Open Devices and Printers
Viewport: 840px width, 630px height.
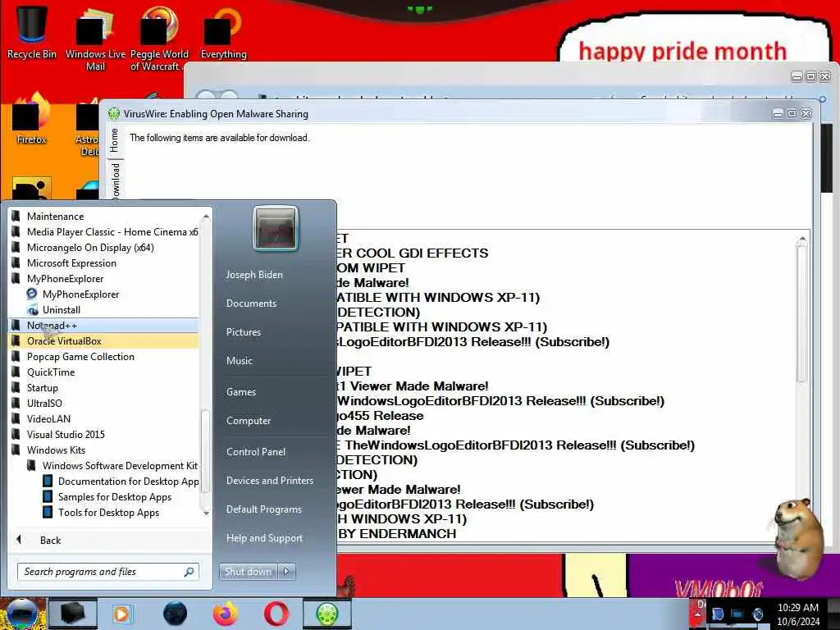(269, 481)
